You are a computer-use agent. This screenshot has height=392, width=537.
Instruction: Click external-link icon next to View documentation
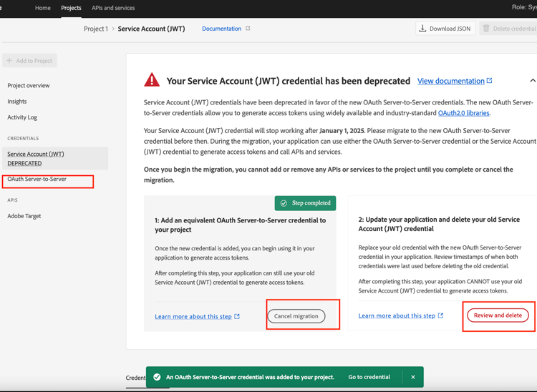click(490, 81)
